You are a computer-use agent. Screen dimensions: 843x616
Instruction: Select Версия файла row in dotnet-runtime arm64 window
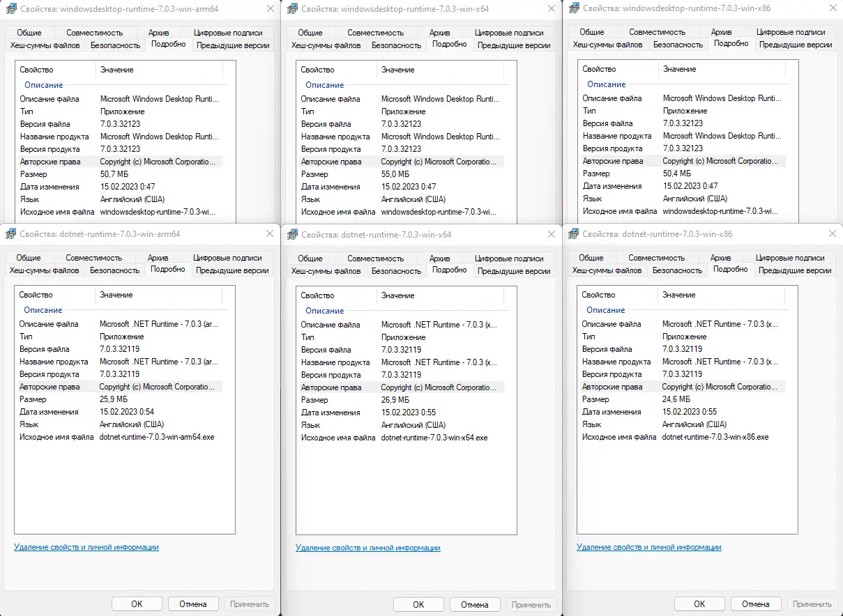pyautogui.click(x=119, y=349)
